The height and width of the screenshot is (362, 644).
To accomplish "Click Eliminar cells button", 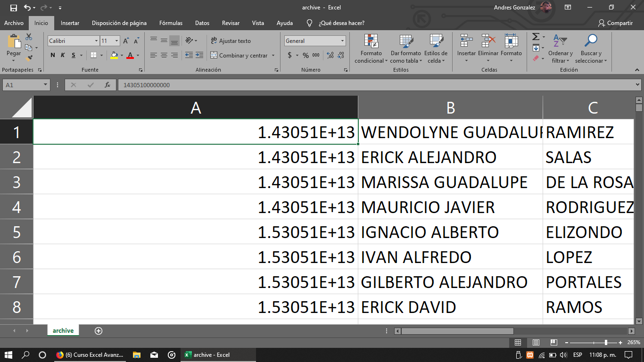I will [x=488, y=48].
